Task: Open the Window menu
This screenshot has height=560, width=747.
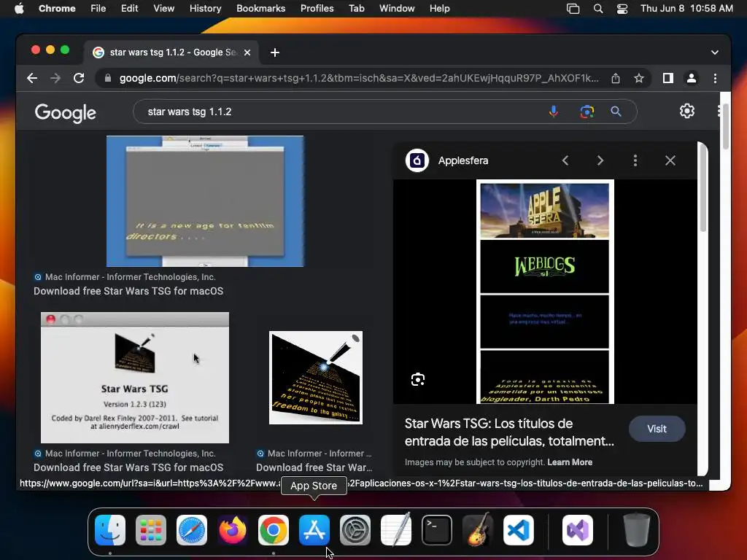Action: point(397,9)
